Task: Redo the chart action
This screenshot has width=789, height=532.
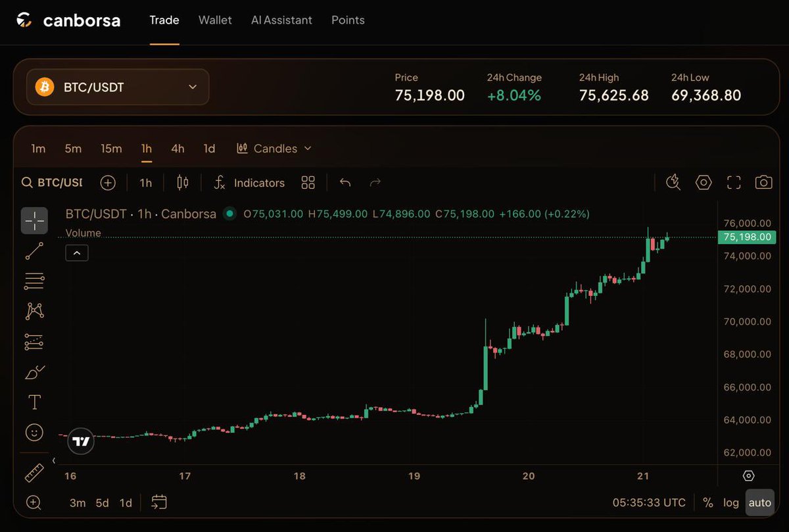Action: point(375,183)
